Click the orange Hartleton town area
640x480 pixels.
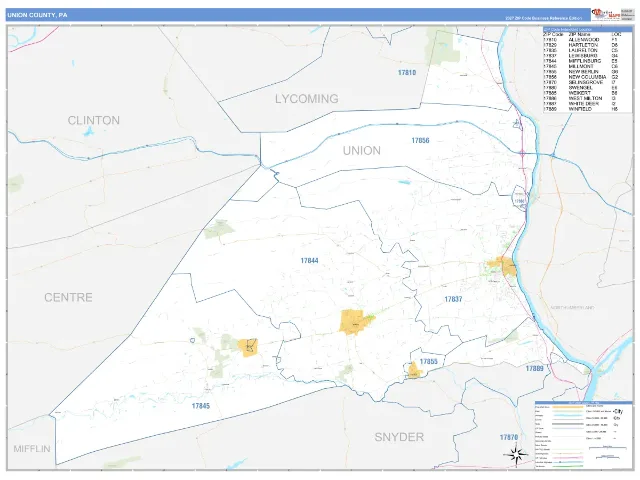pyautogui.click(x=248, y=348)
